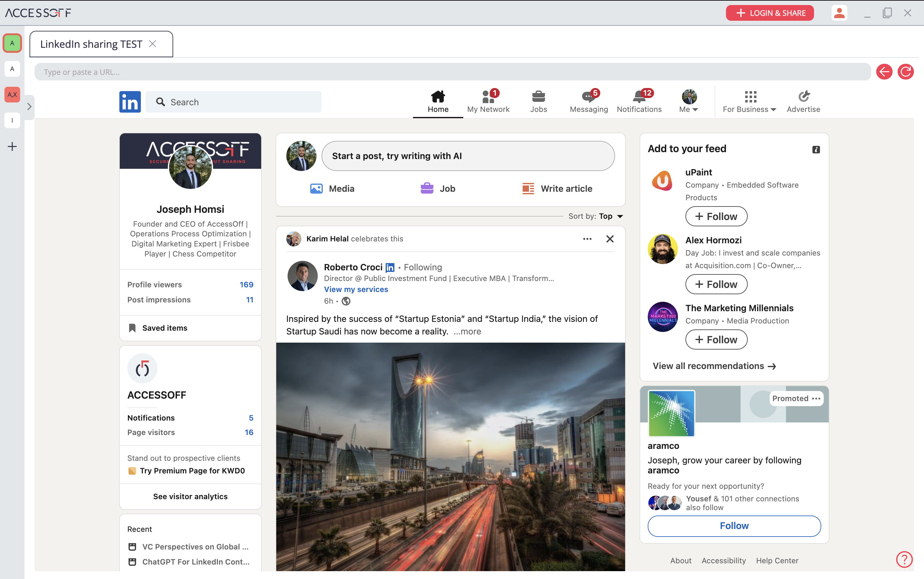Click the aramco logo thumbnail

pyautogui.click(x=671, y=413)
